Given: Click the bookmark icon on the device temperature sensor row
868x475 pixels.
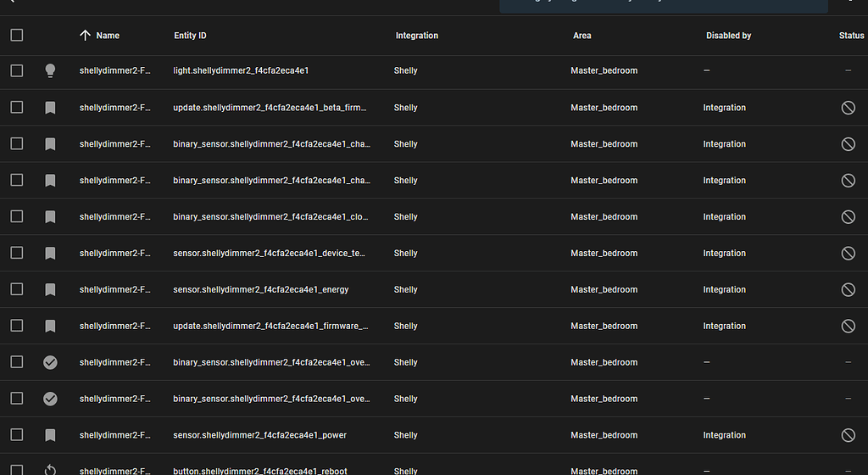Looking at the screenshot, I should (50, 253).
